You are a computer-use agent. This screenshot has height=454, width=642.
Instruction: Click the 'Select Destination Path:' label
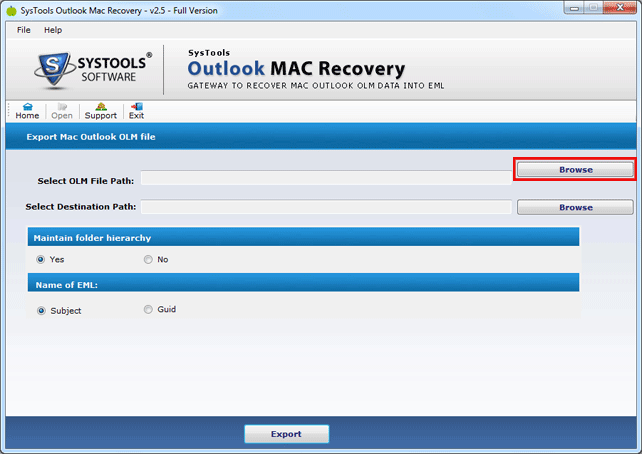tap(81, 207)
